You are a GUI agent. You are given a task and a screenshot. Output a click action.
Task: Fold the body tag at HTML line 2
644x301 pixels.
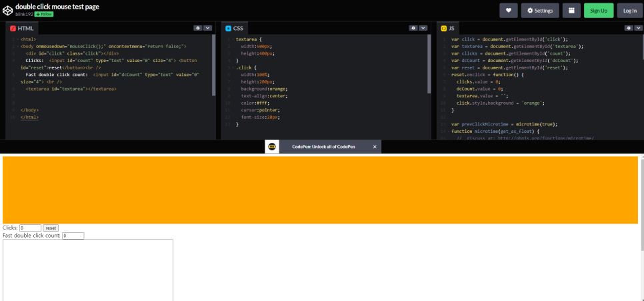[17, 47]
